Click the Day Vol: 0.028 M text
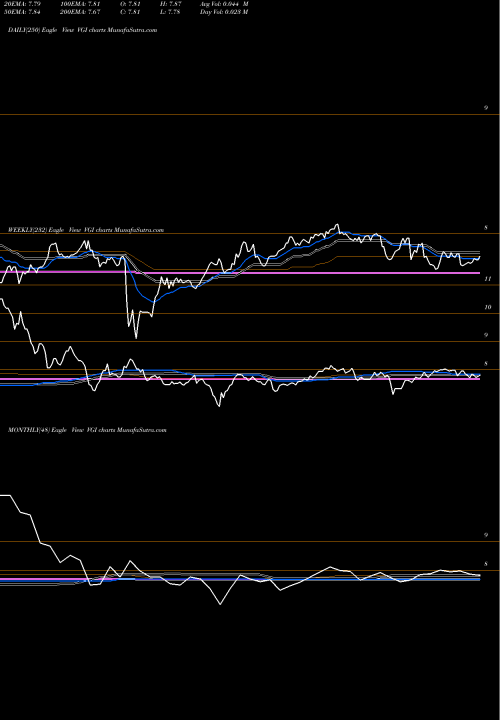The image size is (500, 720). (x=224, y=12)
